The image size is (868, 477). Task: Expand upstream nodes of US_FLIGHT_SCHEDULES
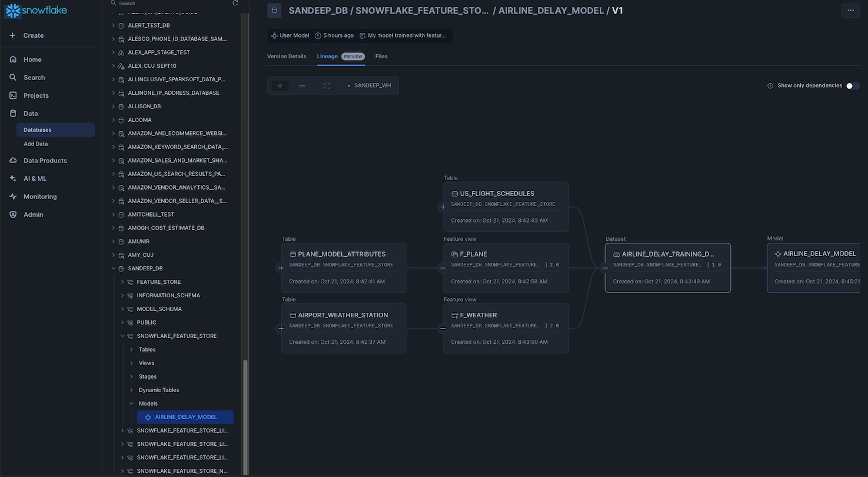point(443,207)
